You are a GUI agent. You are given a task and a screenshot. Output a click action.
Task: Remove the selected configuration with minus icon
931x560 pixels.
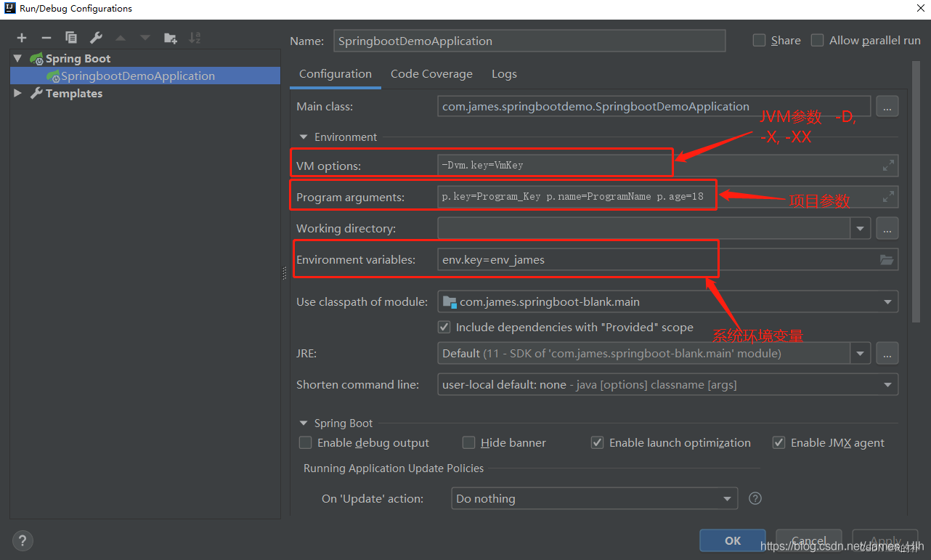(46, 38)
